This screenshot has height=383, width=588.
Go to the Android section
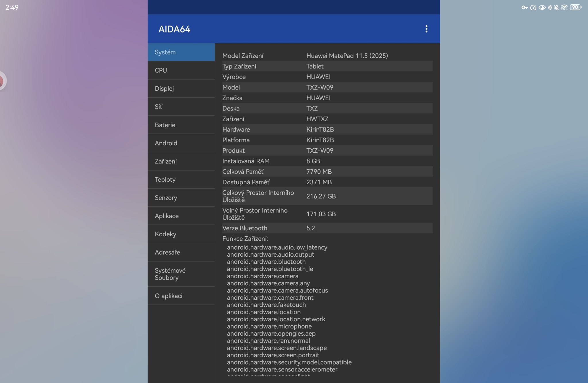click(x=181, y=143)
